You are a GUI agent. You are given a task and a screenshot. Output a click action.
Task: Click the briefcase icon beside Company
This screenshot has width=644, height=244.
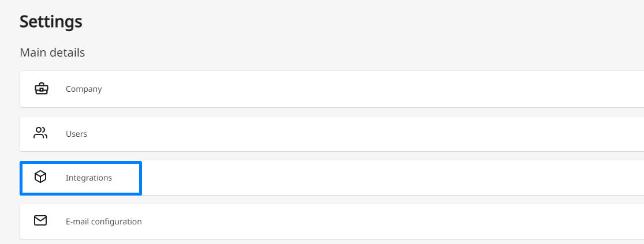coord(41,89)
